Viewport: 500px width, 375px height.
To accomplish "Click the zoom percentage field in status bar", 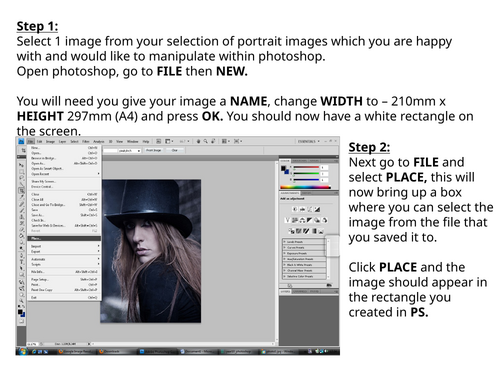I will tap(32, 344).
